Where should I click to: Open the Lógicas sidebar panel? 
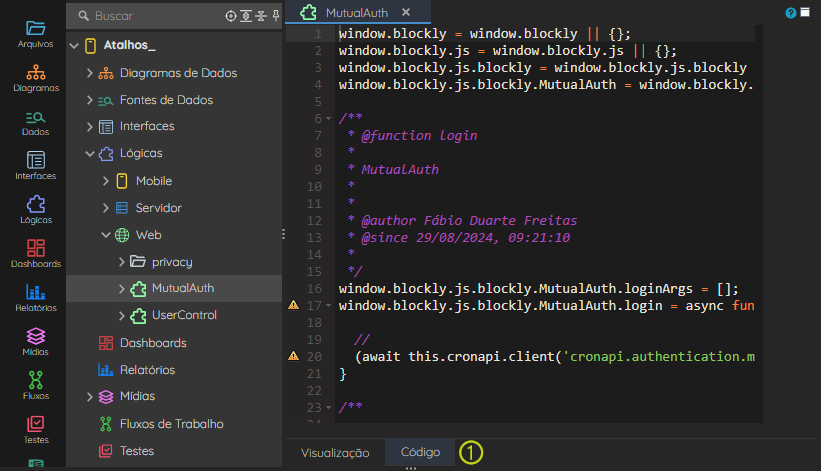(36, 210)
